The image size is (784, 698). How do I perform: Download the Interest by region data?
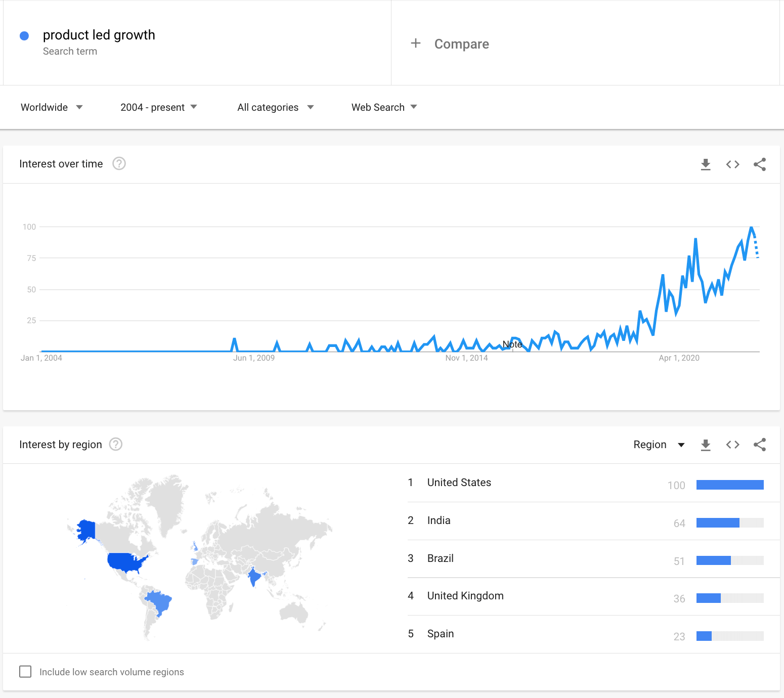point(706,445)
